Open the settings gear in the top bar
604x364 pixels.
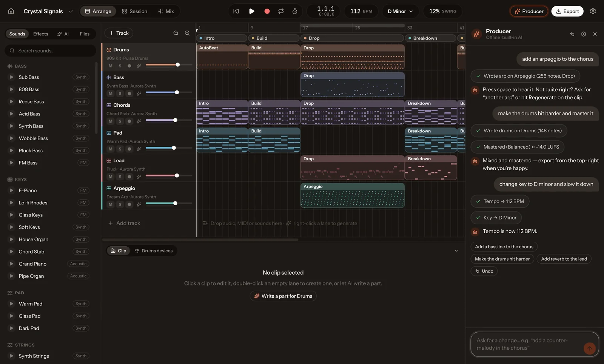[x=593, y=11]
